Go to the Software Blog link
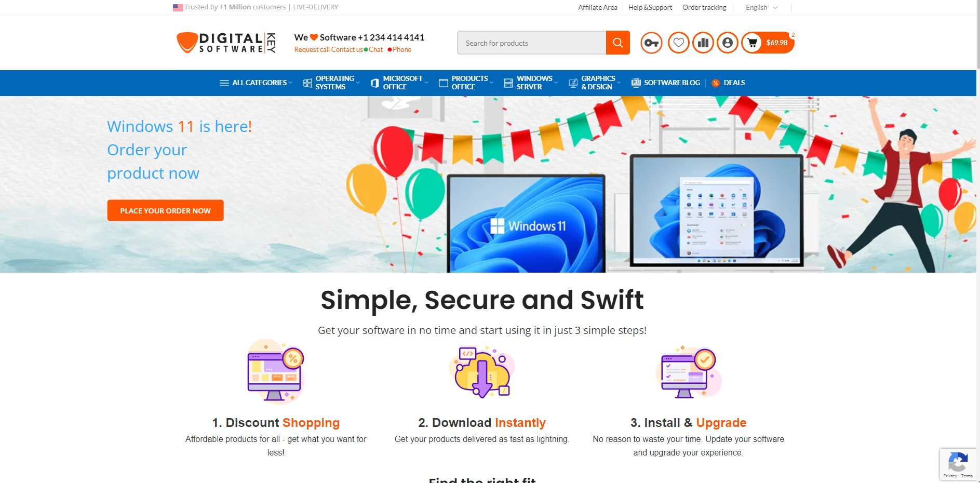Image resolution: width=980 pixels, height=483 pixels. [665, 83]
